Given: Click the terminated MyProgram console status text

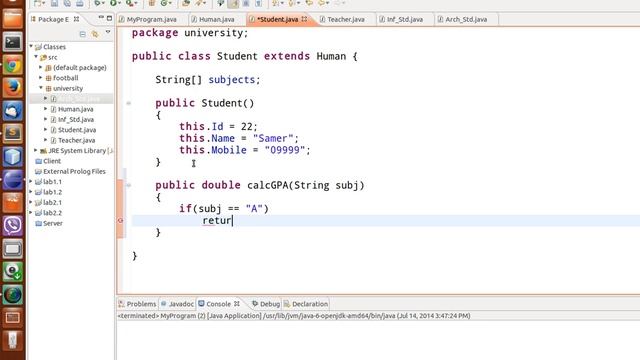Looking at the screenshot, I should [294, 316].
